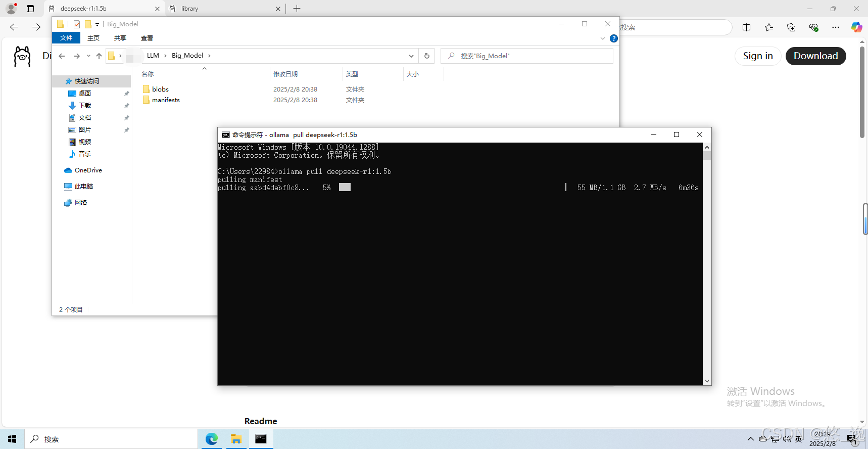The image size is (868, 449).
Task: Close the library browser tab
Action: pos(278,9)
